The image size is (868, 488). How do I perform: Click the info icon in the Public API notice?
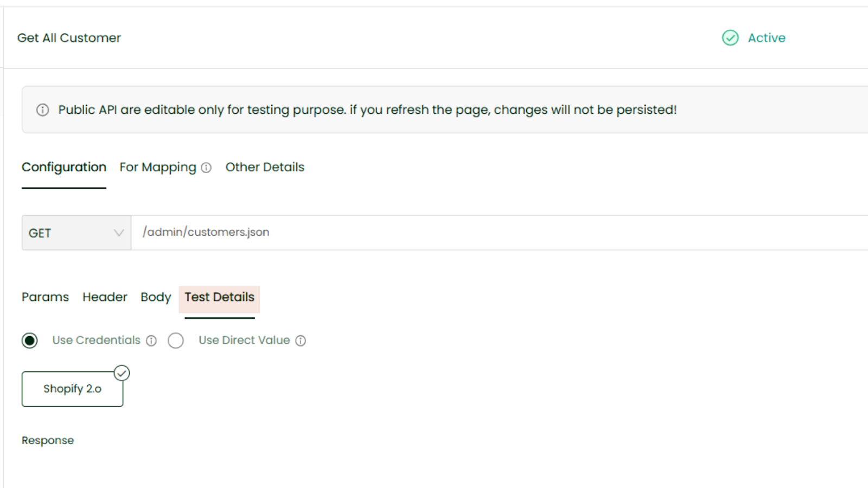coord(43,110)
